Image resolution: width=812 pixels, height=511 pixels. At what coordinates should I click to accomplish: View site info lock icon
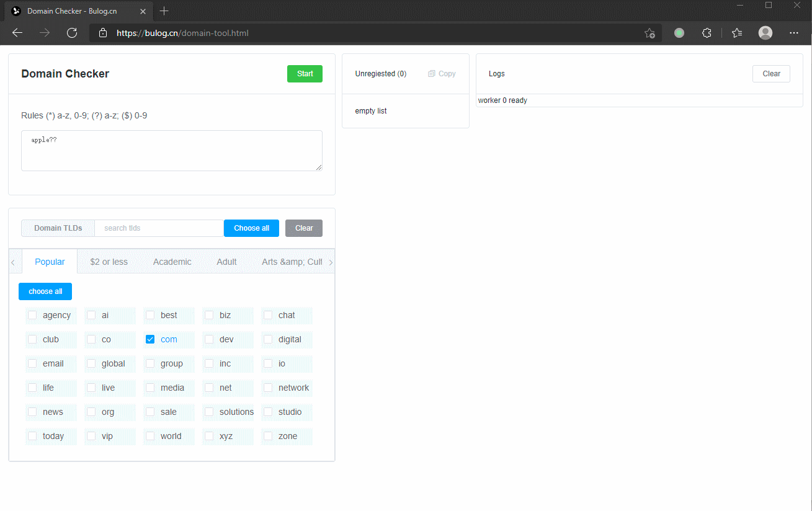[x=103, y=33]
